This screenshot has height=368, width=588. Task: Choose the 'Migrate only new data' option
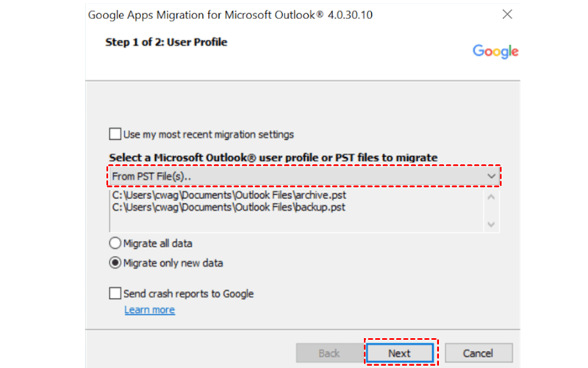115,263
